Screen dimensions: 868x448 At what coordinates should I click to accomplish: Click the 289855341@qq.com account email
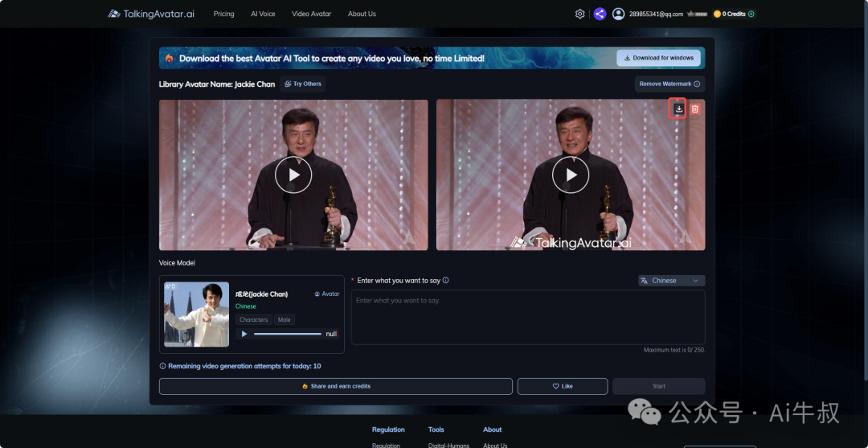click(x=656, y=14)
